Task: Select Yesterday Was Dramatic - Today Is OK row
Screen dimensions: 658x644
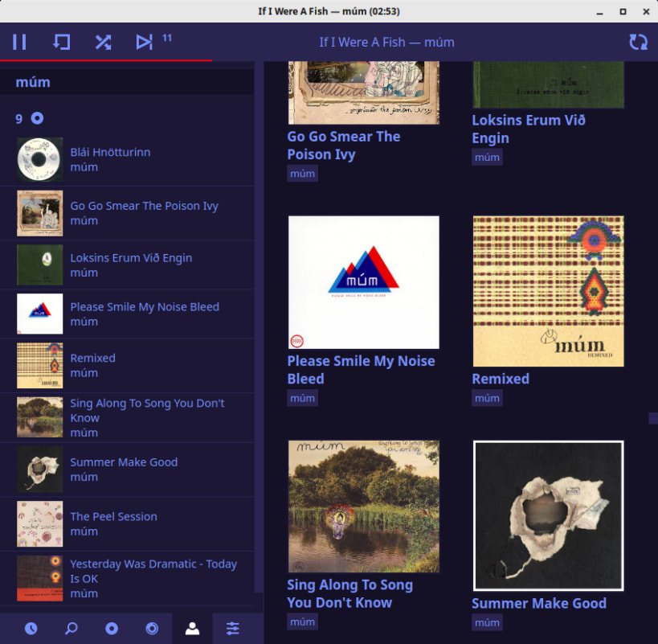Action: [x=127, y=578]
